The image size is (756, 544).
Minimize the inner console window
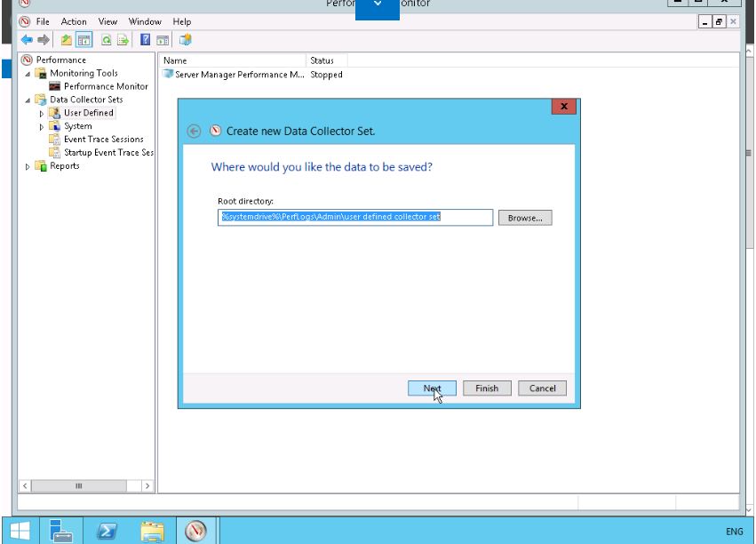point(704,21)
